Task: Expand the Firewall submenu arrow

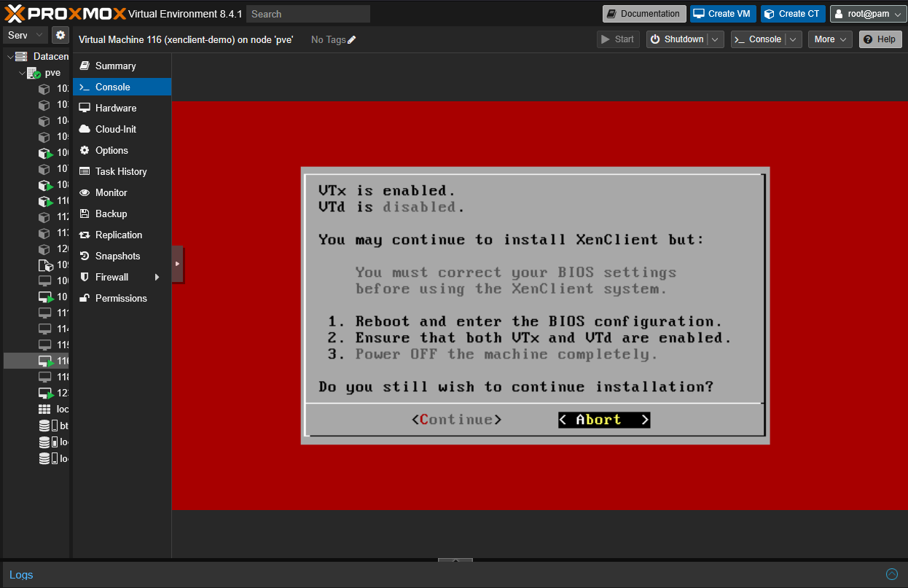Action: click(x=157, y=277)
